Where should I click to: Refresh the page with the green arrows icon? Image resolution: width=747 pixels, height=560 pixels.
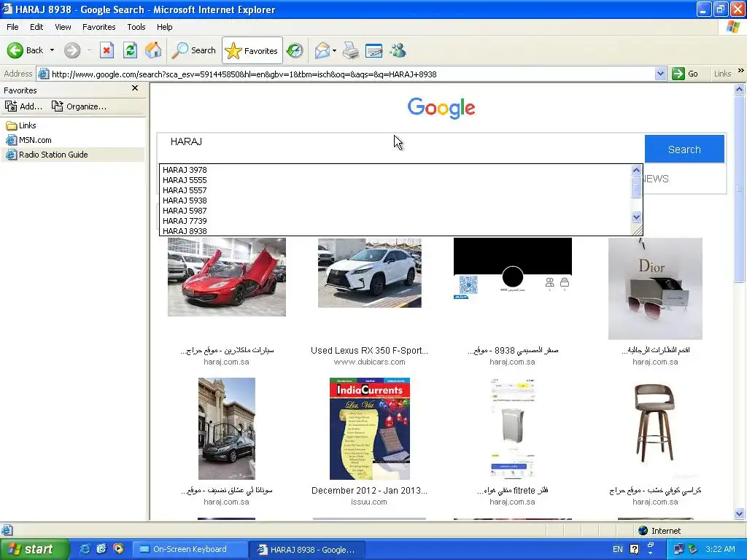click(130, 50)
